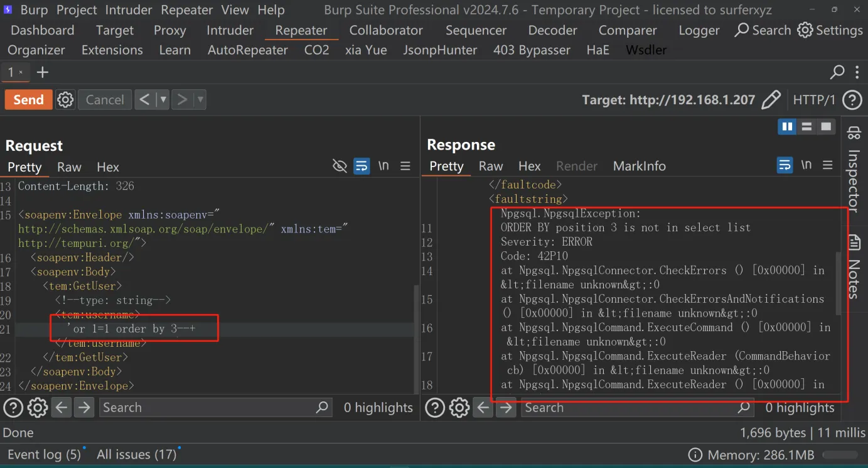Go forward to next request in history

point(182,100)
